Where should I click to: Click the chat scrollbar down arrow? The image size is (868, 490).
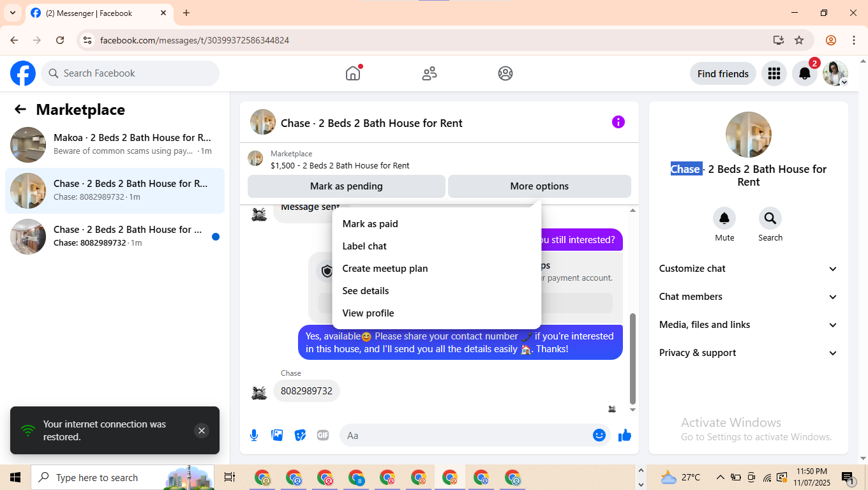[x=632, y=410]
